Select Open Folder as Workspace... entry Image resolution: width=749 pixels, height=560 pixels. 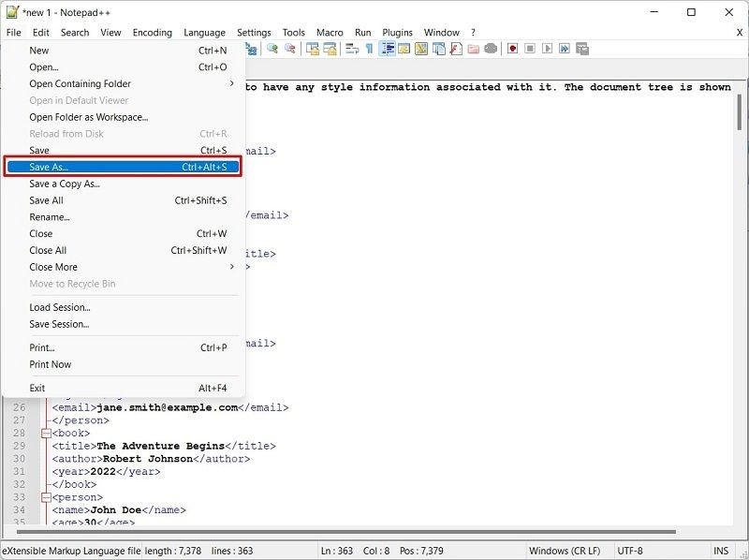124,117
